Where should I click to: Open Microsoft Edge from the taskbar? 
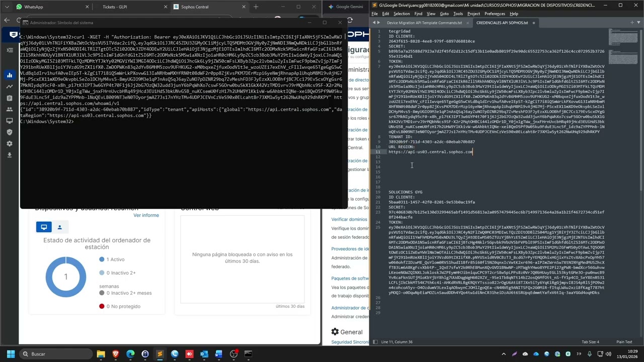coord(130,354)
